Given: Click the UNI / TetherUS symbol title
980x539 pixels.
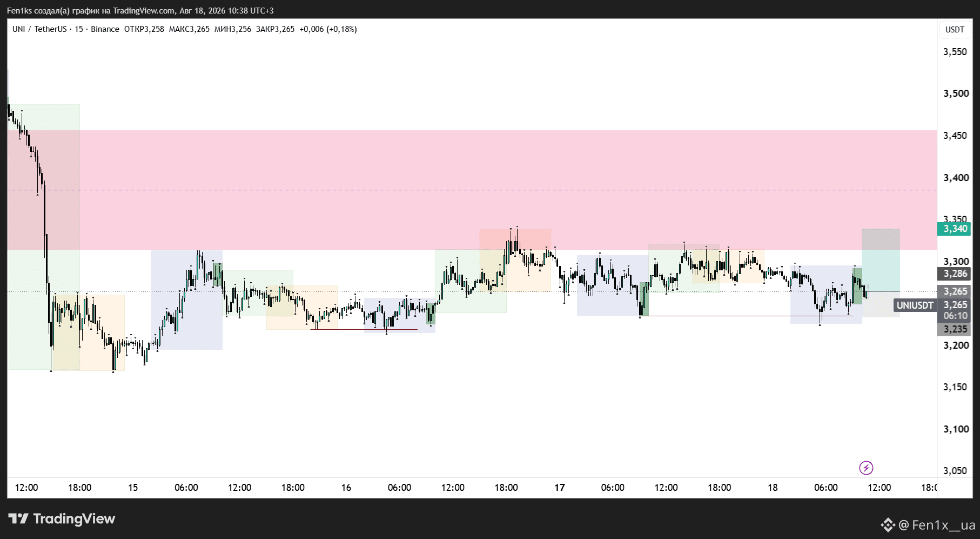Looking at the screenshot, I should tap(39, 29).
